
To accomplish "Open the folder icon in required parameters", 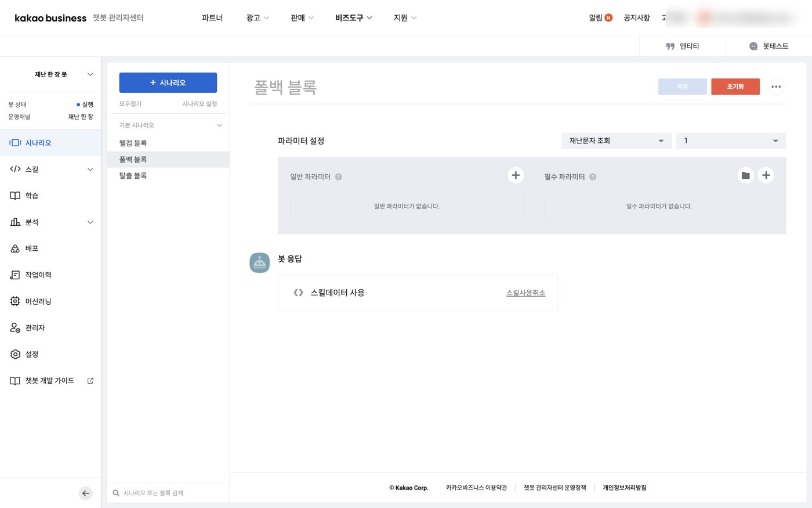I will [746, 175].
